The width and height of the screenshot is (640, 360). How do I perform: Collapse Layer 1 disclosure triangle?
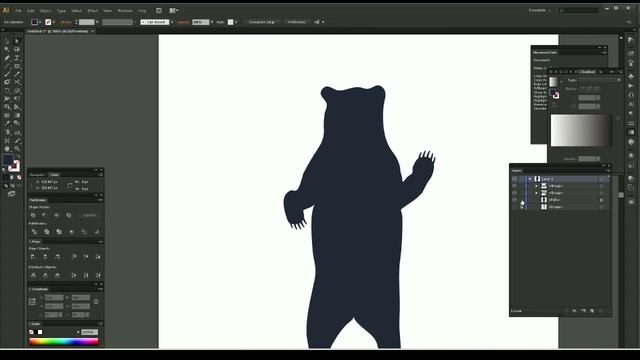coord(530,179)
